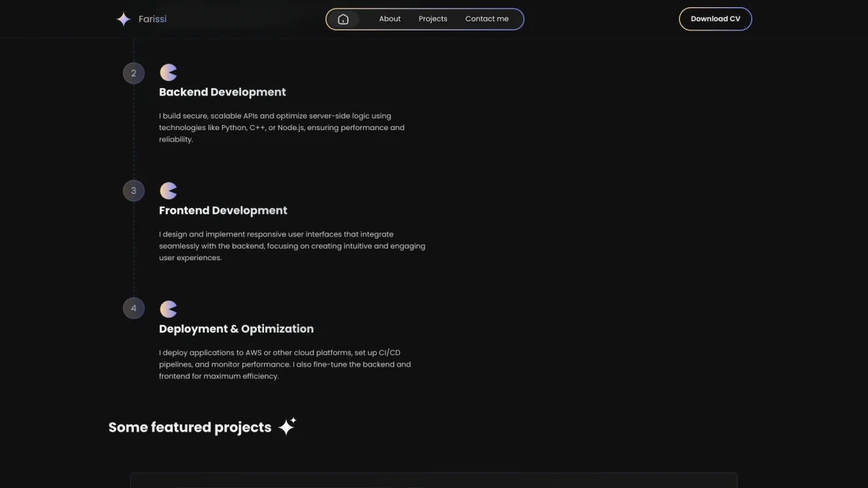Select the step 2 number circle
This screenshot has width=868, height=488.
pos(134,73)
